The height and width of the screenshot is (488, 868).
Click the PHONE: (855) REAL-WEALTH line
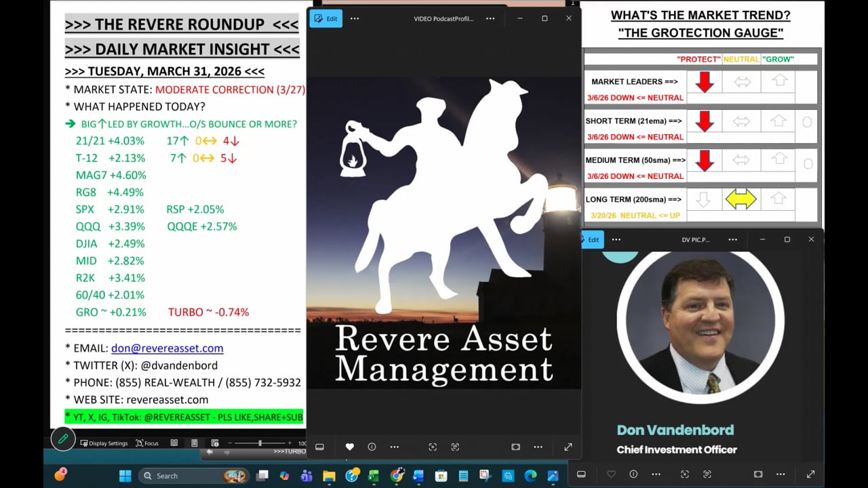click(x=183, y=382)
